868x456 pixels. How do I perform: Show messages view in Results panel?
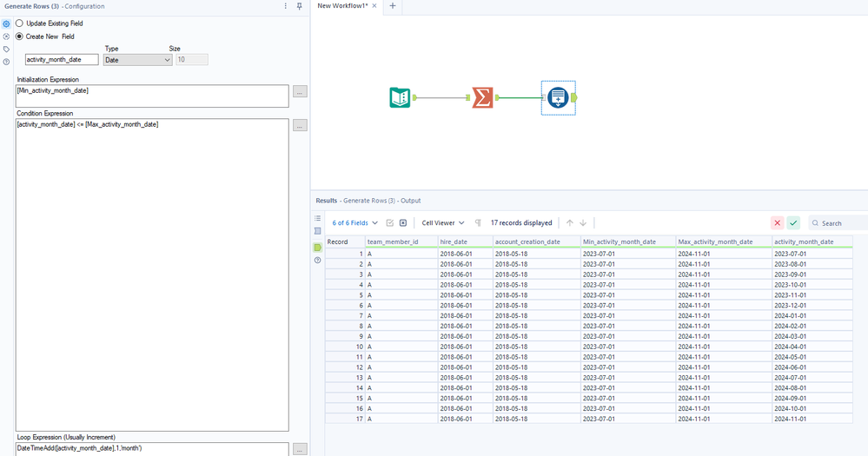pos(318,218)
